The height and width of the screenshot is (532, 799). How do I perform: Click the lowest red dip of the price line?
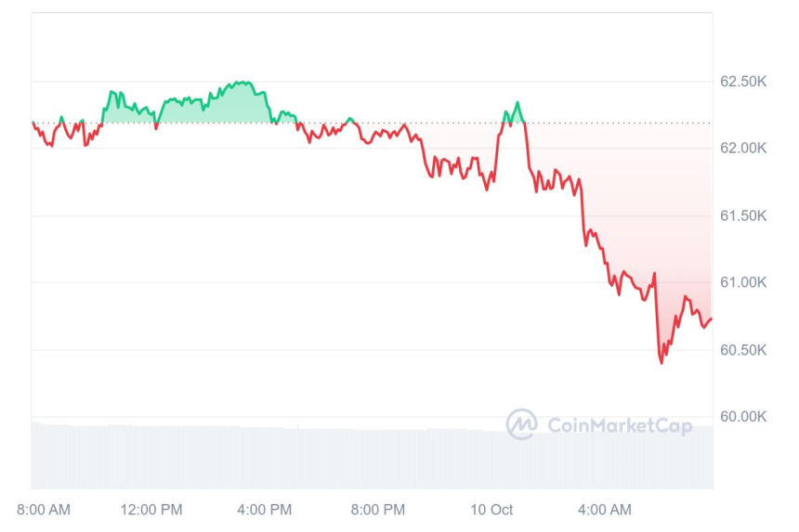[661, 362]
